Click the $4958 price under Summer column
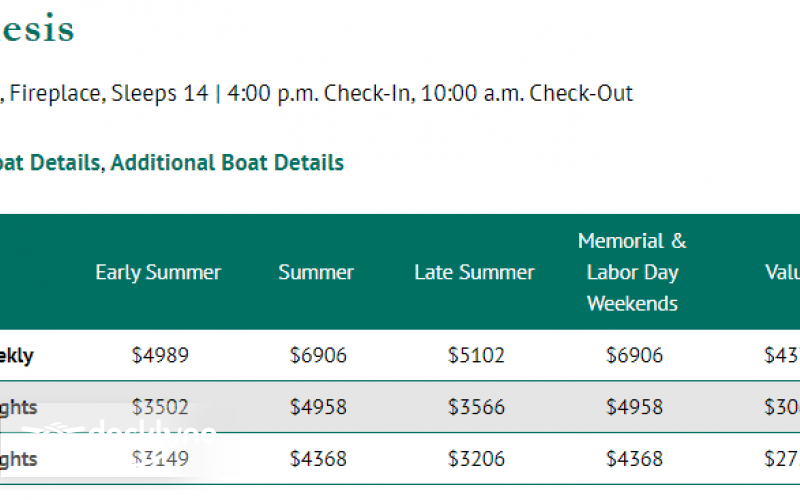 pos(318,407)
